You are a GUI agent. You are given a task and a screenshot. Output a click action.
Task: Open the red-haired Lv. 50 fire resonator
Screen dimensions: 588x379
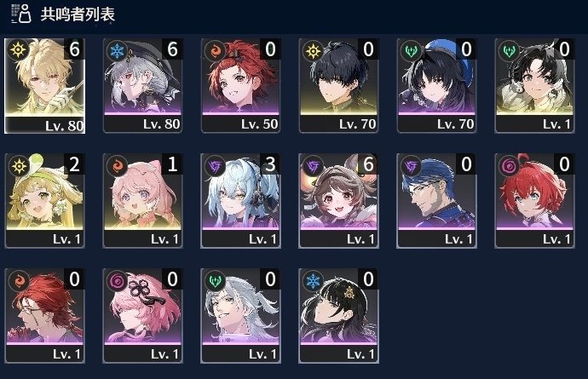coord(241,85)
